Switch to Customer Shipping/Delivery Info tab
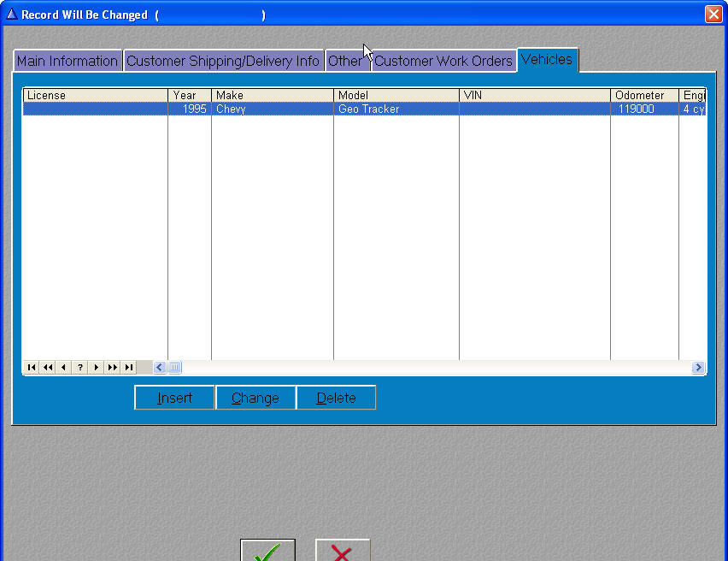This screenshot has height=561, width=728. point(223,61)
